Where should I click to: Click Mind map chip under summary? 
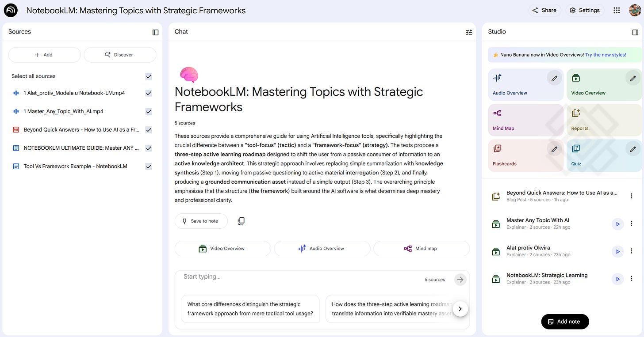click(422, 248)
